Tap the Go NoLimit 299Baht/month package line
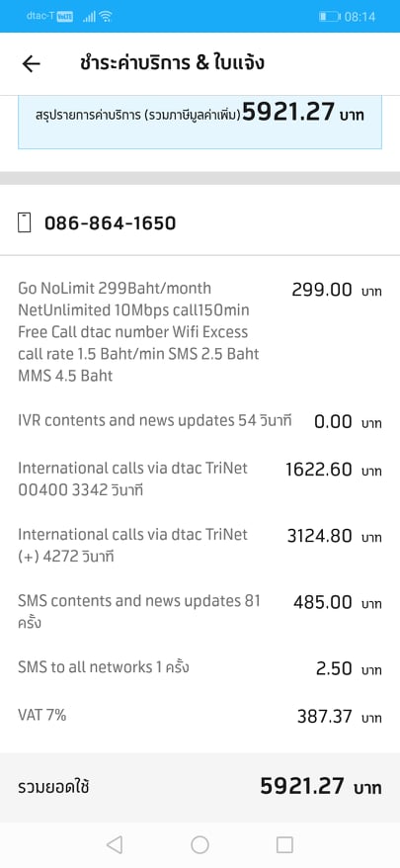400x868 pixels. pyautogui.click(x=200, y=331)
